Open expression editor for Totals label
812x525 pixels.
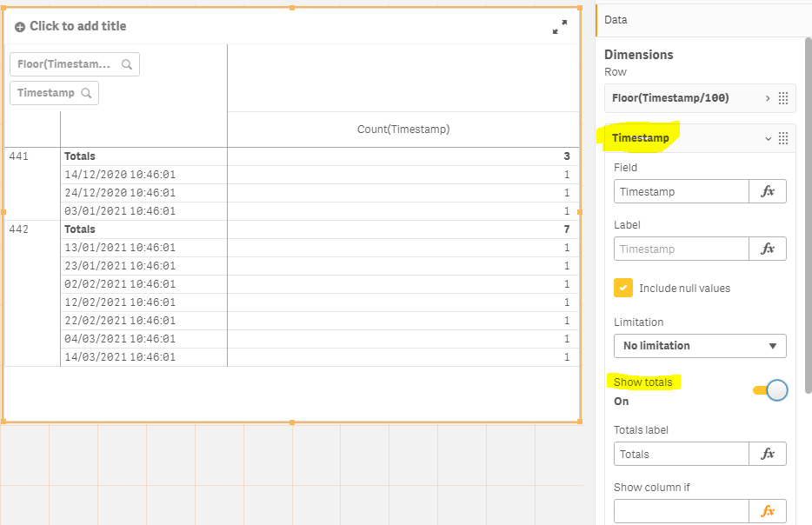click(768, 454)
